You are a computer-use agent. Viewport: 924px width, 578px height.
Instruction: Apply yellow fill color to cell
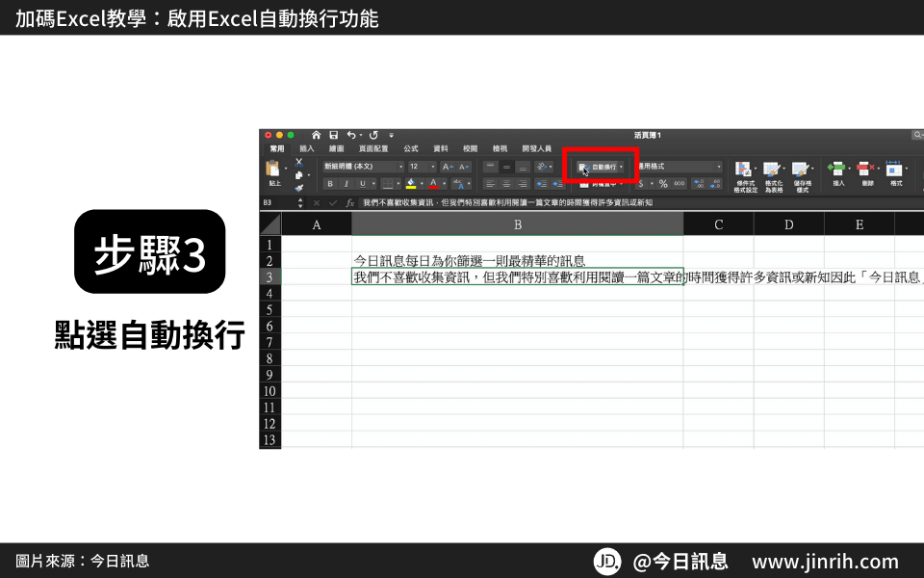[411, 184]
